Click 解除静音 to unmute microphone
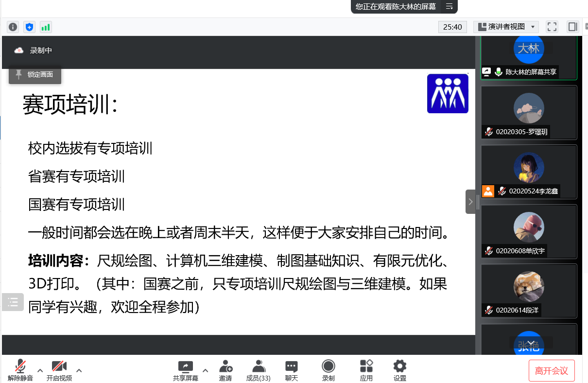588x383 pixels. [x=20, y=370]
